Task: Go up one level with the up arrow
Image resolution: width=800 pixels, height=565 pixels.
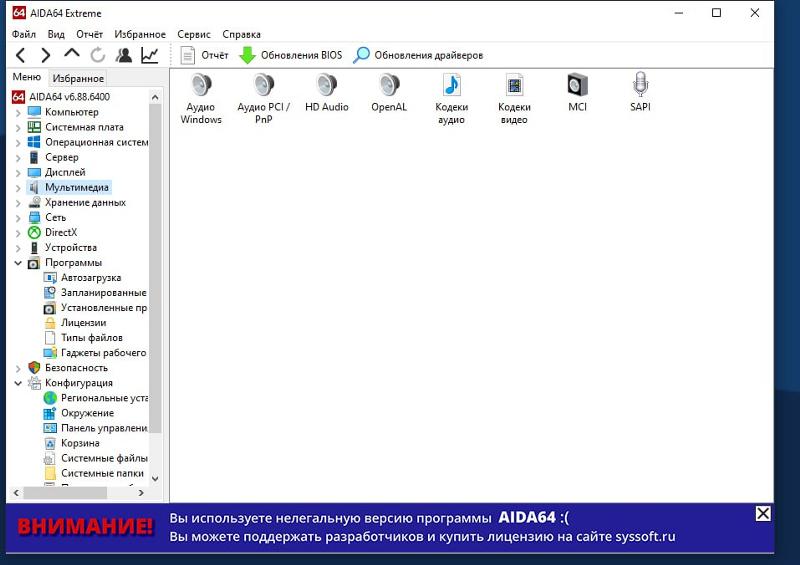Action: click(x=72, y=53)
